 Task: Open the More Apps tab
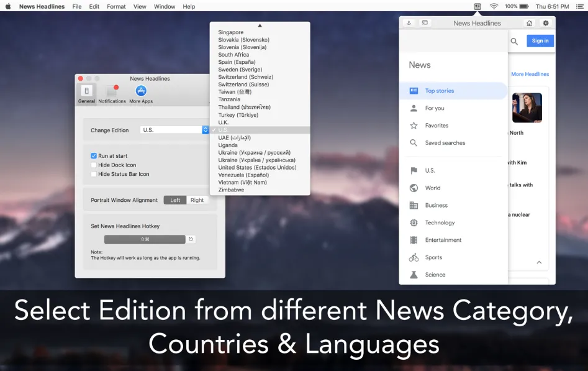(x=141, y=94)
